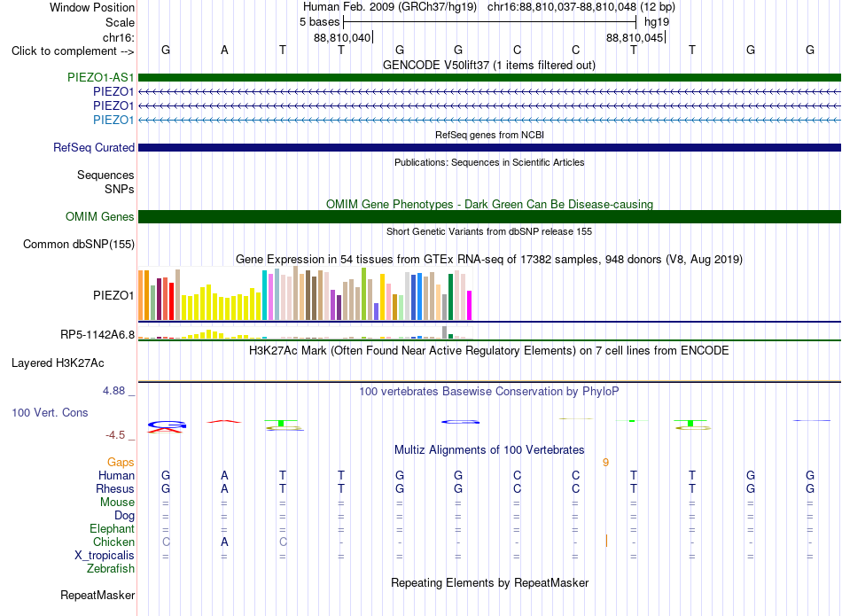
Task: Click 'RefSeq genes from NCBI' title
Action: click(x=489, y=135)
